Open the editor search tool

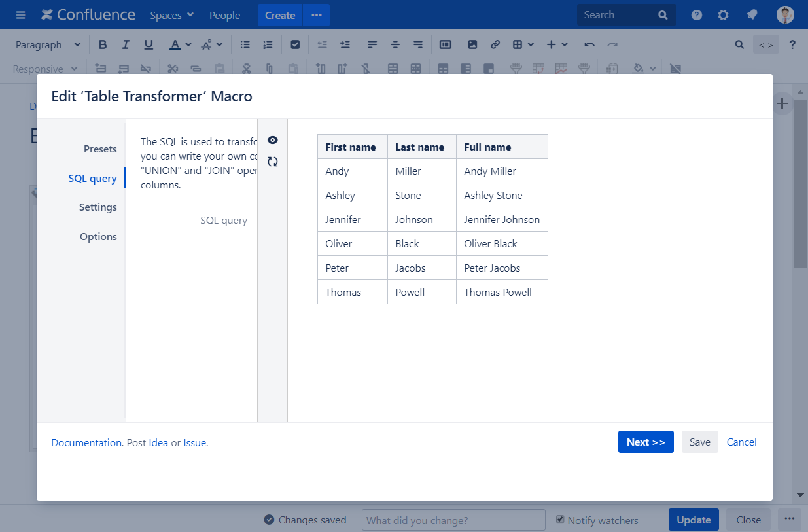[739, 44]
